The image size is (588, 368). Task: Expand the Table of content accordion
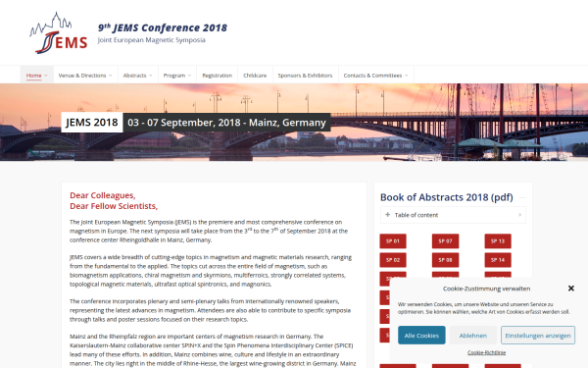pos(453,215)
